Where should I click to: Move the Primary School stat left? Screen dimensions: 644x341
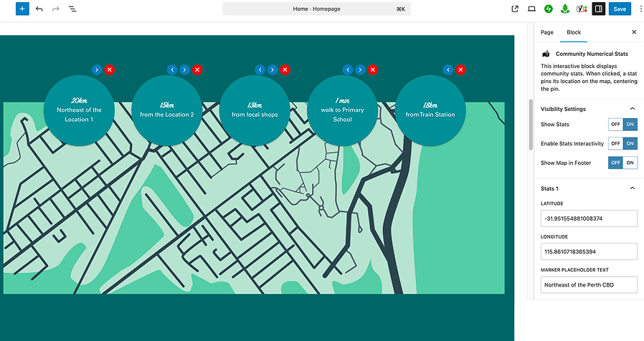tap(348, 69)
